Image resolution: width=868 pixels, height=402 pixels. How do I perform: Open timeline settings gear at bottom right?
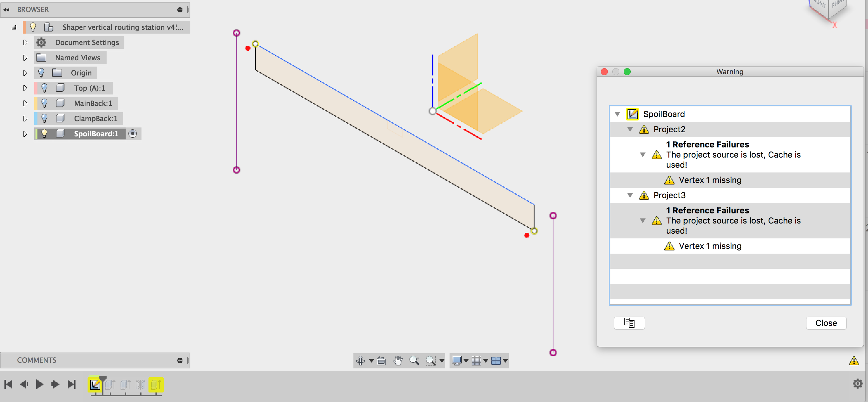coord(858,384)
